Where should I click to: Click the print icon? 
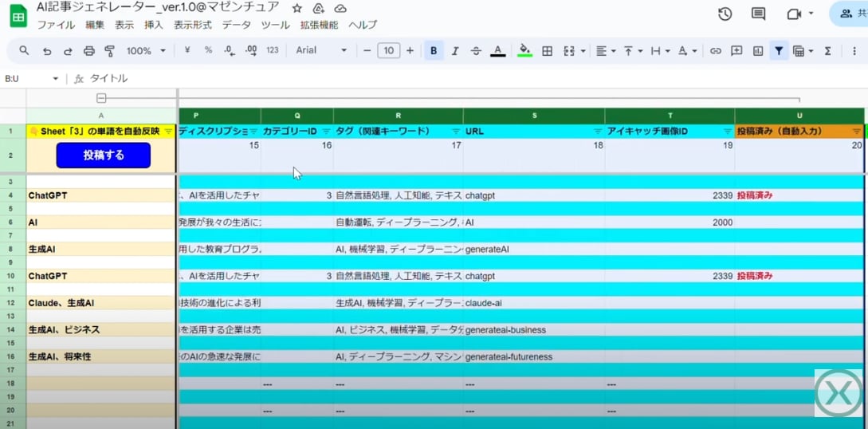(88, 51)
